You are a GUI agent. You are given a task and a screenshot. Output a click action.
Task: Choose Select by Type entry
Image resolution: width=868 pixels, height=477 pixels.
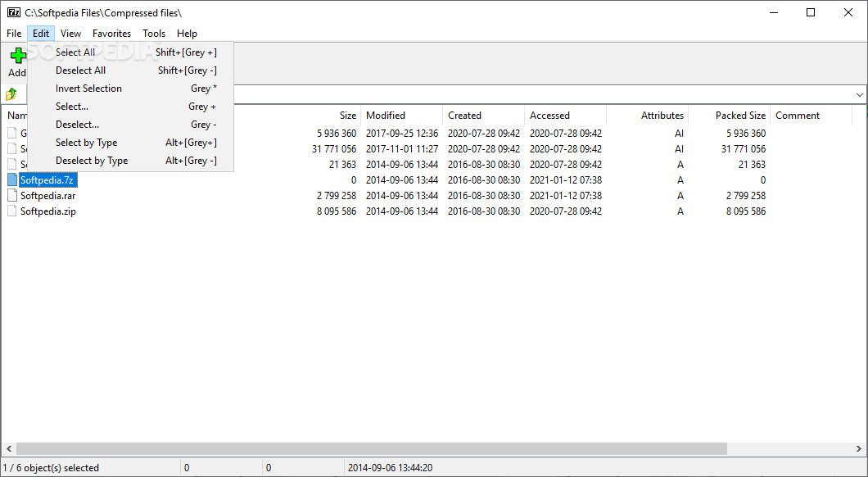pyautogui.click(x=131, y=143)
